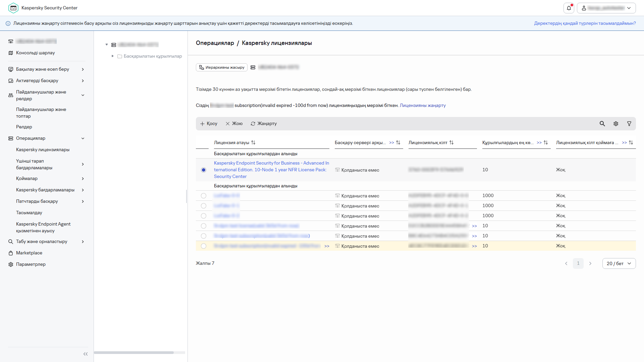Open the 20 / бет page size dropdown
Image resolution: width=644 pixels, height=362 pixels.
619,263
